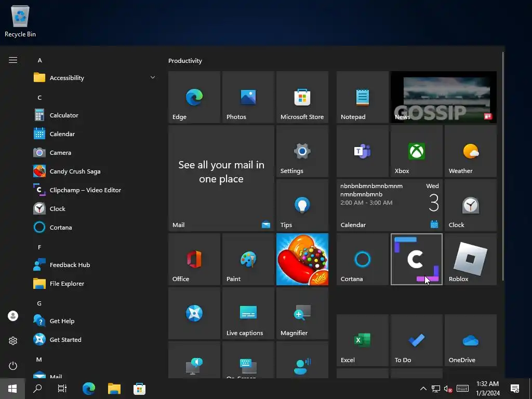Click the Windows Start button
The image size is (532, 399).
click(x=12, y=389)
